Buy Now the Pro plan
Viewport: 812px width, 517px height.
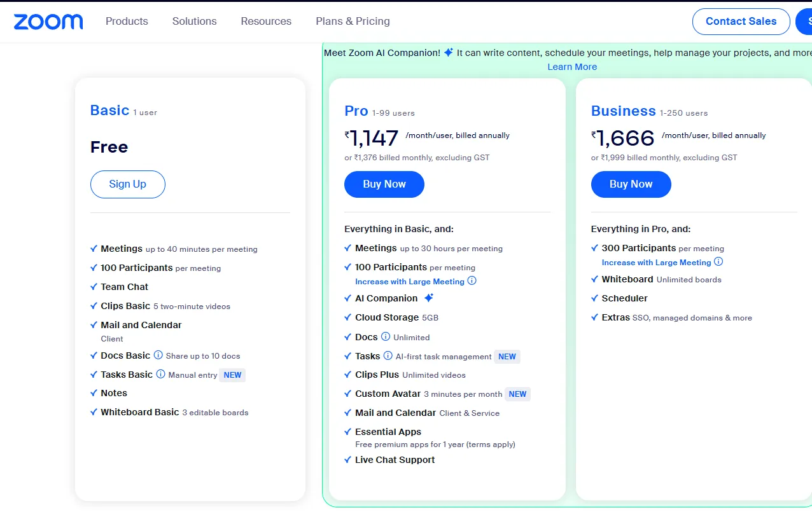384,184
